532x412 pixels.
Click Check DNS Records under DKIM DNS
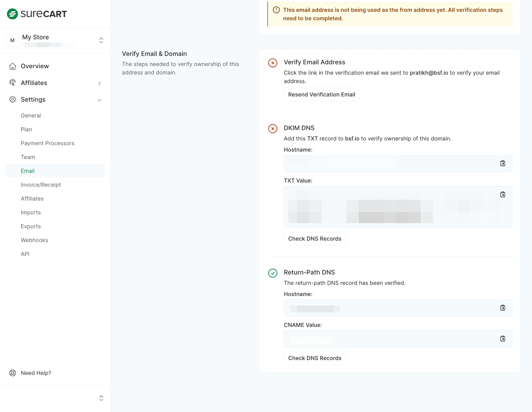(x=315, y=239)
